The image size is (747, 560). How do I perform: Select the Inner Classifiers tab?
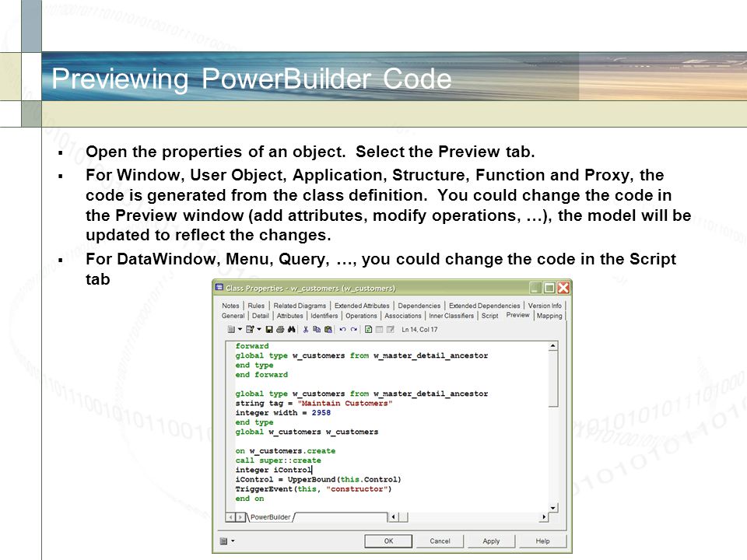click(451, 316)
